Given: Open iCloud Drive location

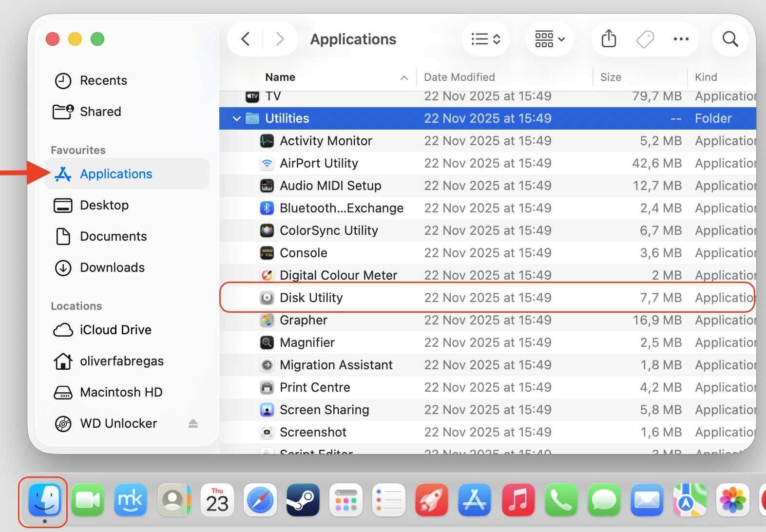Looking at the screenshot, I should 128,330.
